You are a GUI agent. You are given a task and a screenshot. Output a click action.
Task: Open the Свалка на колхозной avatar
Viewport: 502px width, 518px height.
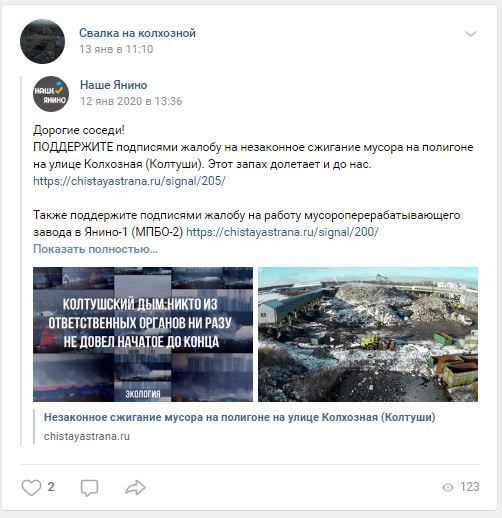coord(42,41)
